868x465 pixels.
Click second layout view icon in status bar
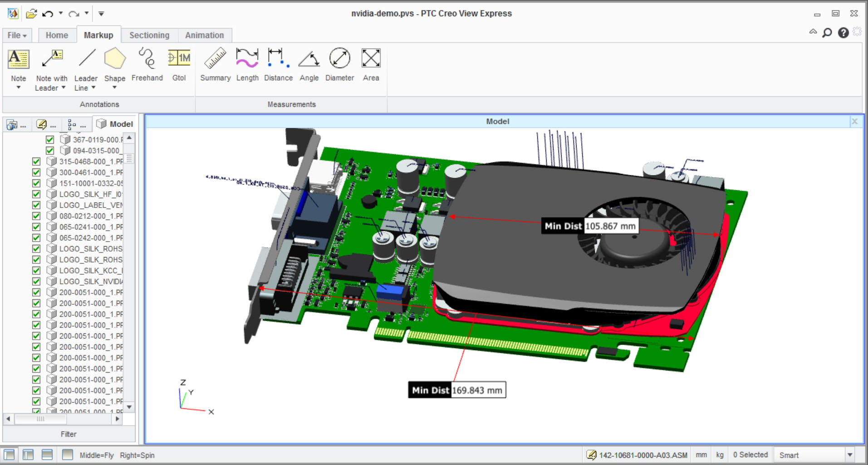[28, 455]
